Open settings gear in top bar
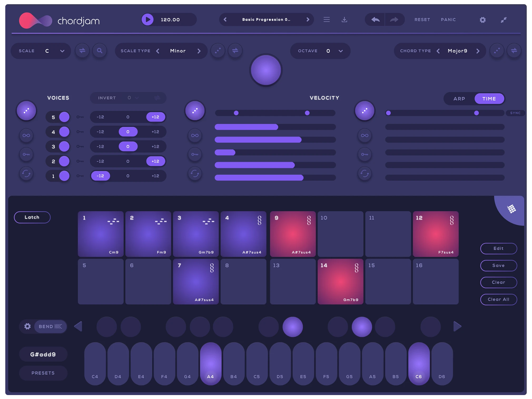Image resolution: width=532 pixels, height=399 pixels. point(482,20)
